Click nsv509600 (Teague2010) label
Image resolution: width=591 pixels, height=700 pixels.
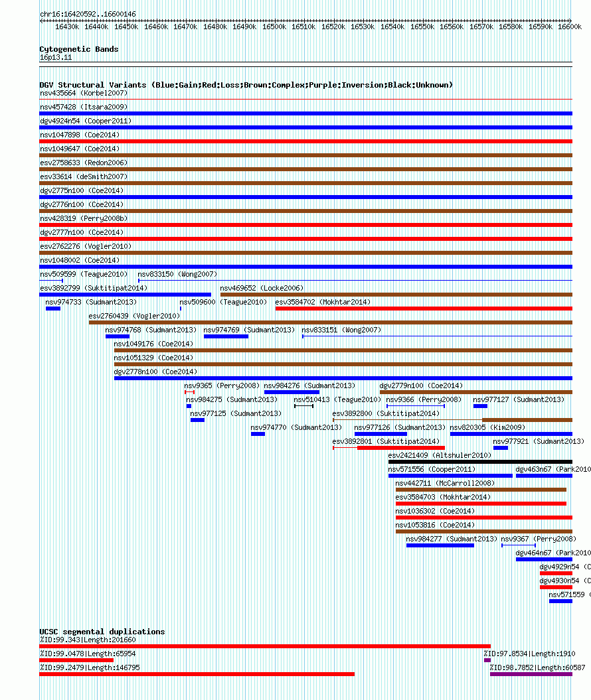[x=223, y=302]
